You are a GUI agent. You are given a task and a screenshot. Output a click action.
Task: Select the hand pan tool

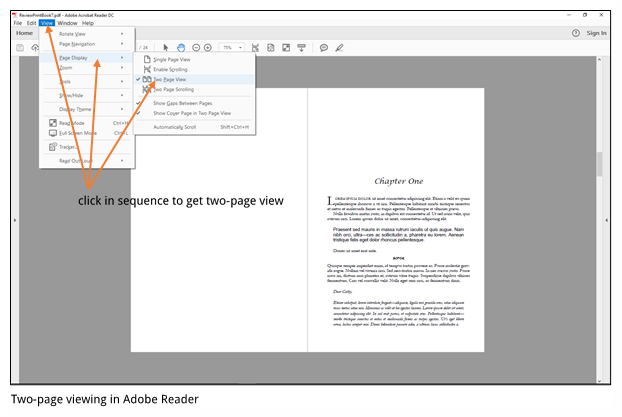click(x=180, y=47)
